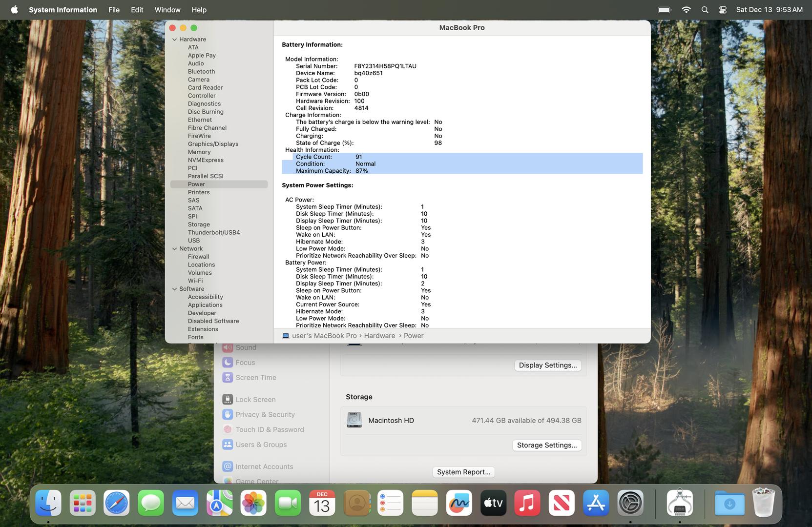Image resolution: width=812 pixels, height=527 pixels.
Task: Open the Window menu
Action: click(x=167, y=10)
